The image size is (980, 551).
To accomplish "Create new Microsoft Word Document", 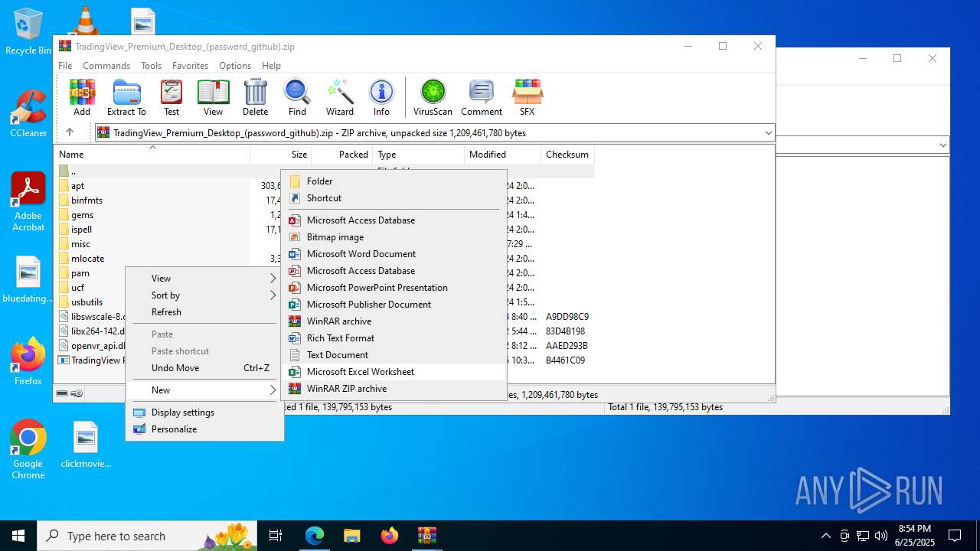I will click(x=394, y=254).
